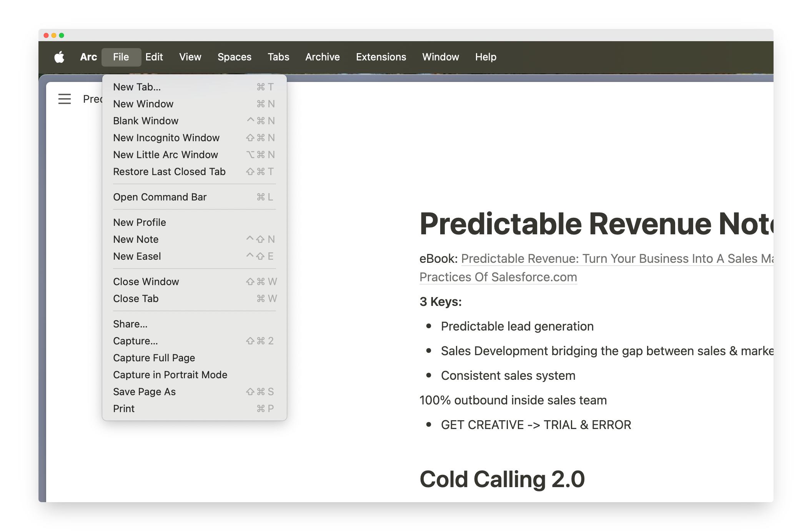812x531 pixels.
Task: Choose Close Tab menu item
Action: click(x=195, y=299)
